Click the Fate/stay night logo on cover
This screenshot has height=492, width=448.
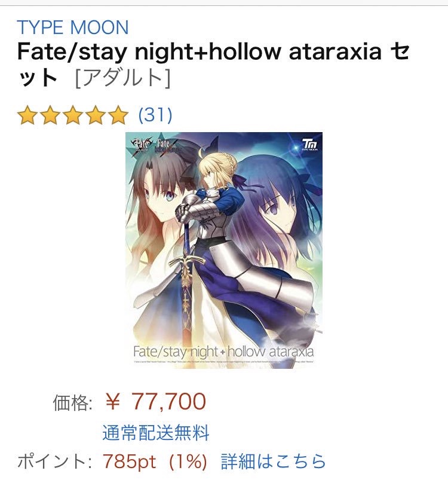[x=141, y=146]
